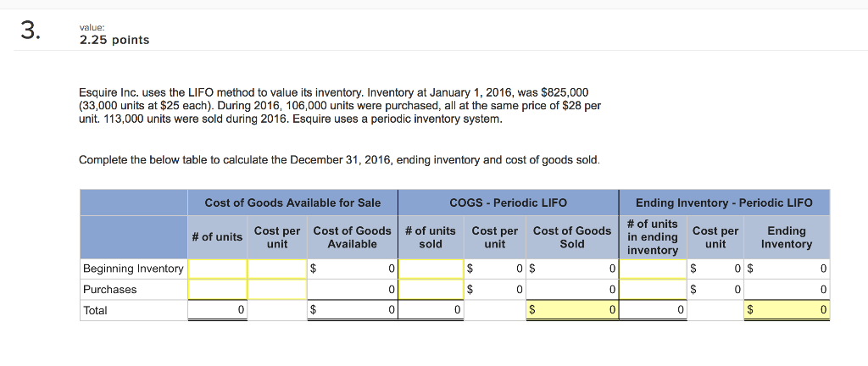
Task: Click Purchases ending inventory cost per unit value
Action: point(715,289)
